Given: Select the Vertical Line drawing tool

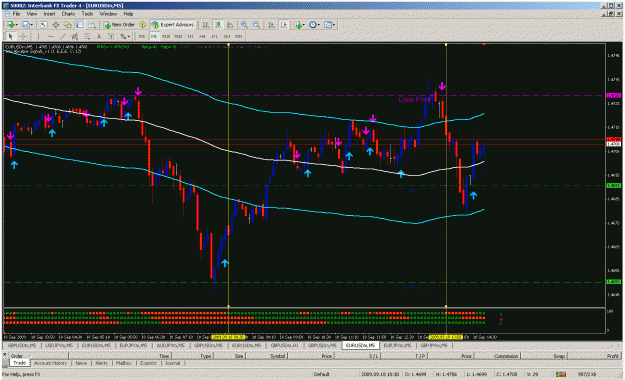Looking at the screenshot, I should [x=39, y=36].
